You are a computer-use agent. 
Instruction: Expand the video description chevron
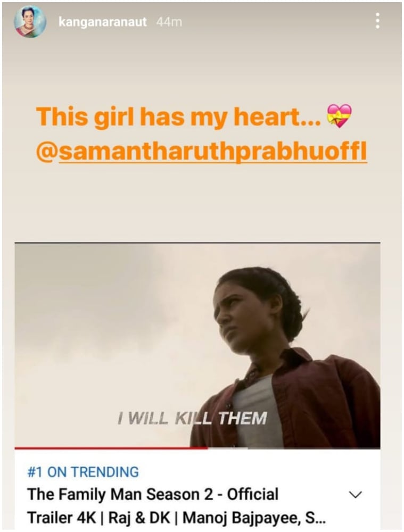(x=356, y=494)
